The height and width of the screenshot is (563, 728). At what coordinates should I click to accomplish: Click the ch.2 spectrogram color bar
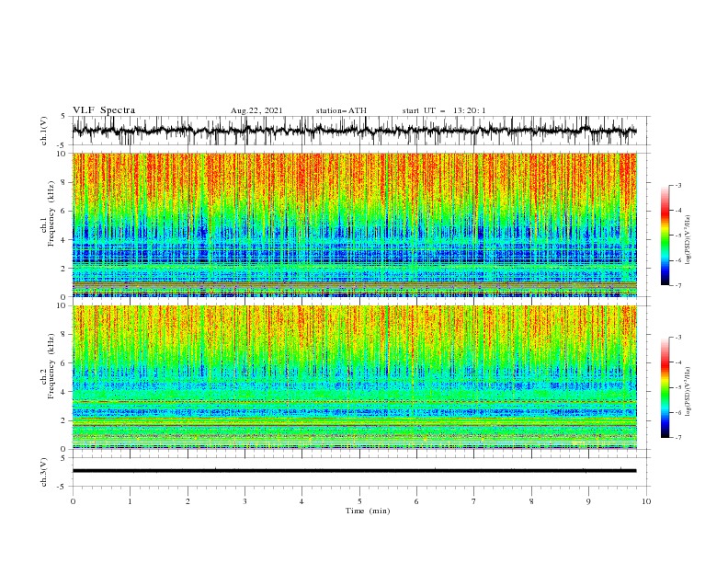point(665,387)
